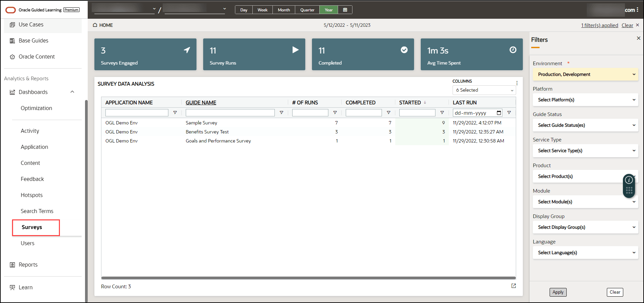Click the Surveys Engaged arrow icon
This screenshot has height=303, width=644.
coord(187,50)
